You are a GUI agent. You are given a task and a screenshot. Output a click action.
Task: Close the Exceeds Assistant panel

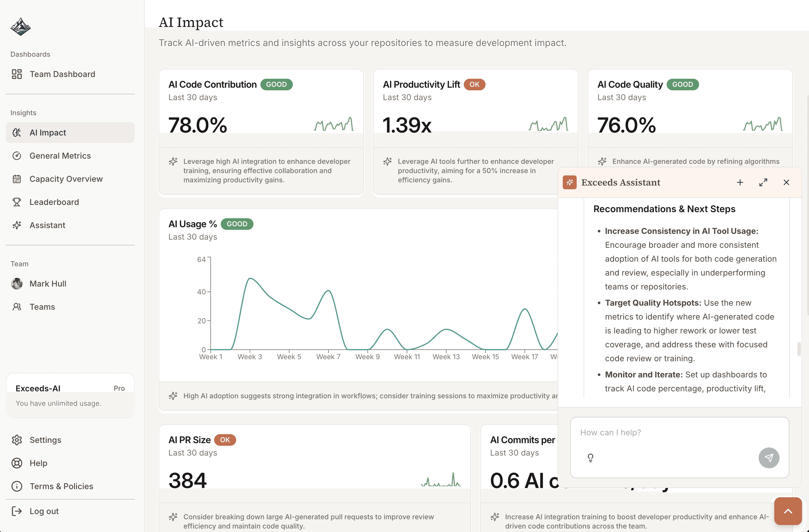coord(786,182)
